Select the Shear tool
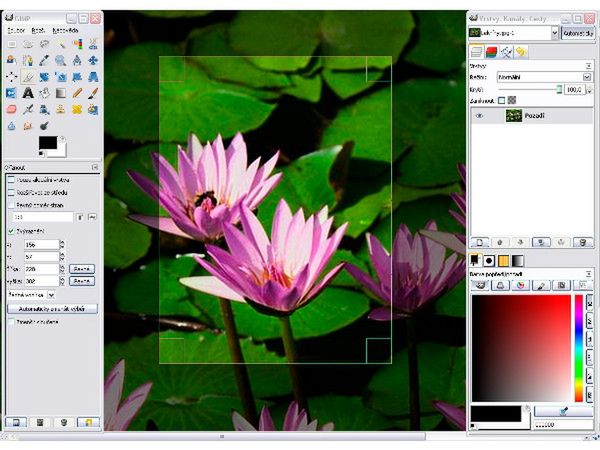Viewport: 600px width, 450px height. click(x=77, y=77)
